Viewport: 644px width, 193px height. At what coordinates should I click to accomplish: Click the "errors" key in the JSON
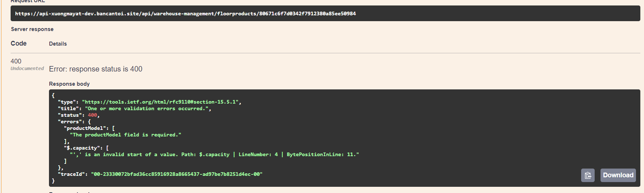tap(70, 122)
